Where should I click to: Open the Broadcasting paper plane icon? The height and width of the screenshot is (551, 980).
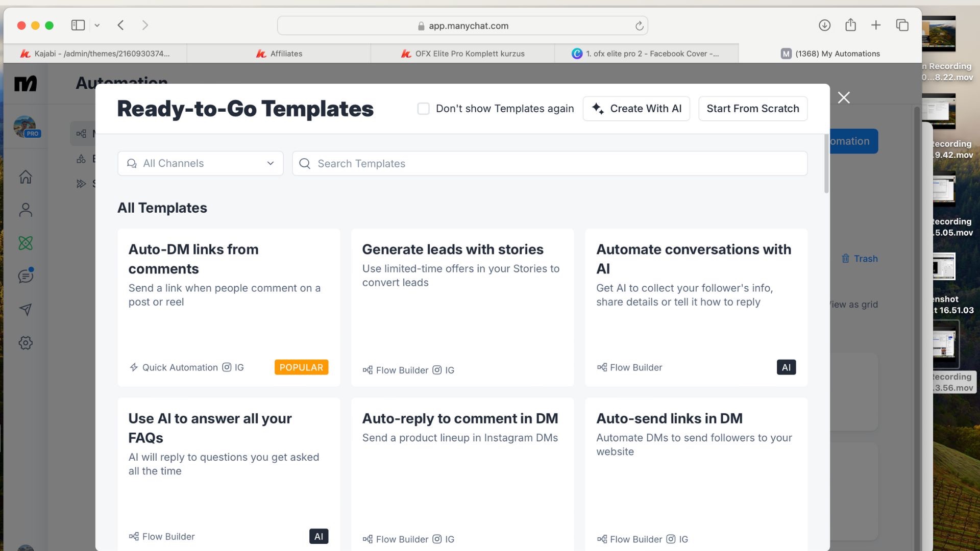point(26,310)
